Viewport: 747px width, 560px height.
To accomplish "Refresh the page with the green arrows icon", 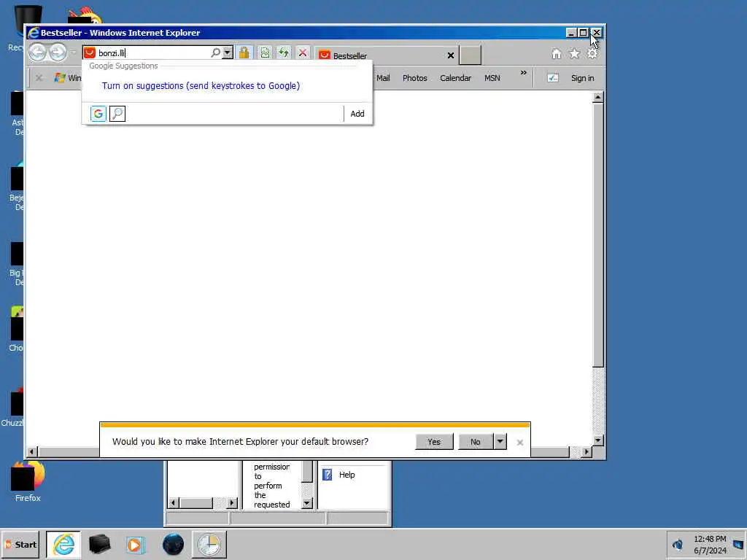I will [x=284, y=52].
